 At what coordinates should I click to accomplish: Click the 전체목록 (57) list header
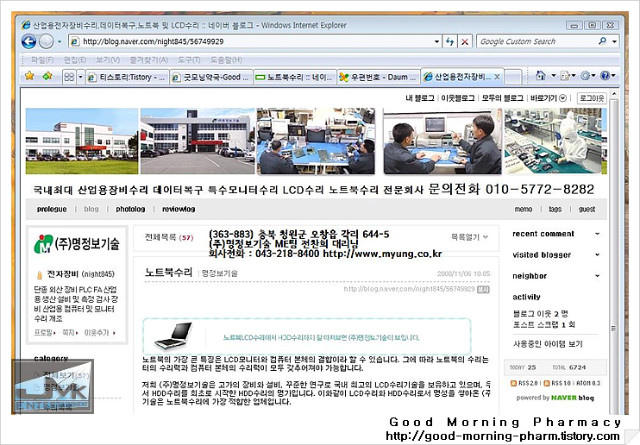169,238
